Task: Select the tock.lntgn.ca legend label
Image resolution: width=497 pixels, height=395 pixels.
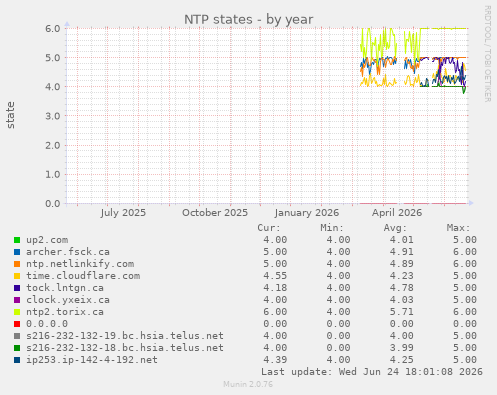Action: coord(65,288)
